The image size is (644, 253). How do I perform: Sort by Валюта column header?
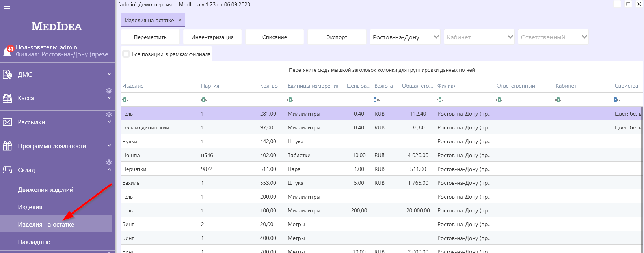tap(383, 86)
